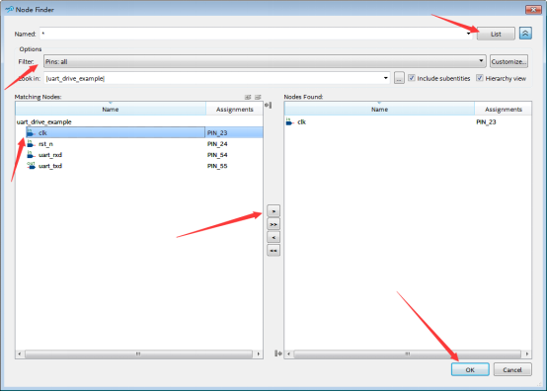Image resolution: width=547 pixels, height=392 pixels.
Task: Select the rst_n input pin node
Action: point(45,144)
